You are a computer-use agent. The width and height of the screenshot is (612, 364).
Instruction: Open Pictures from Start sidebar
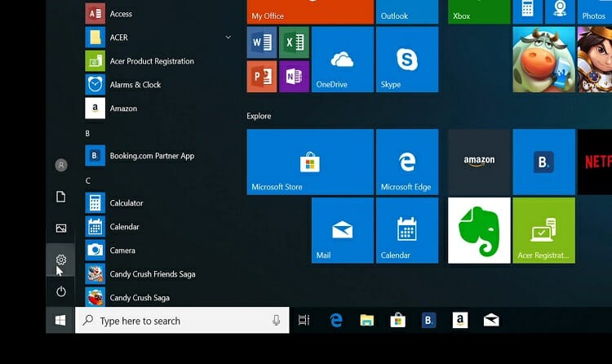point(61,228)
